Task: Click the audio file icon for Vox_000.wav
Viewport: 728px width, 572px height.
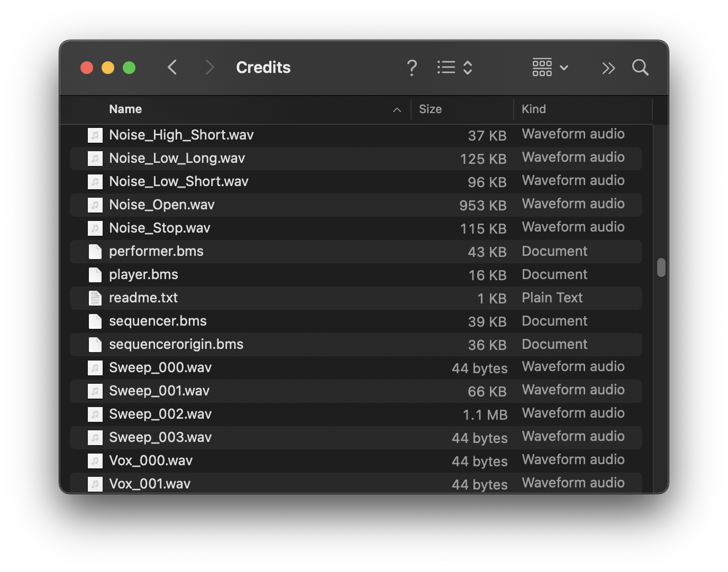Action: pyautogui.click(x=95, y=460)
